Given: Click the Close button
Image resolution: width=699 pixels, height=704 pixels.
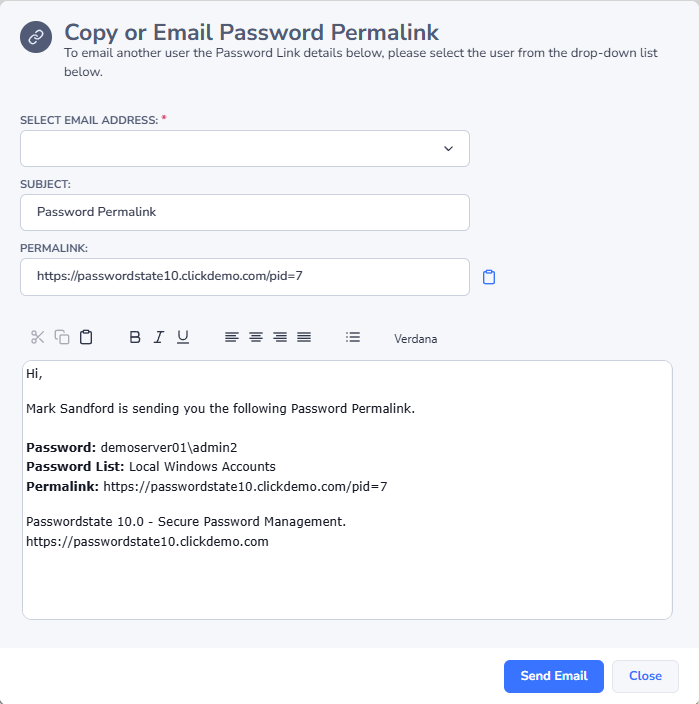Looking at the screenshot, I should point(645,676).
